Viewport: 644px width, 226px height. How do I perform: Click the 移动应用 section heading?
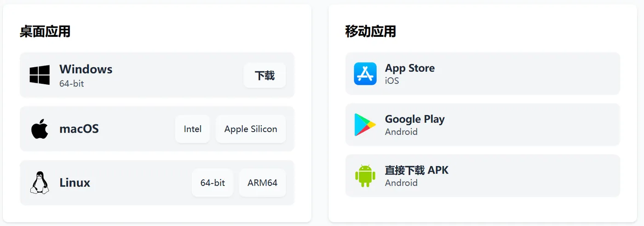(x=371, y=32)
